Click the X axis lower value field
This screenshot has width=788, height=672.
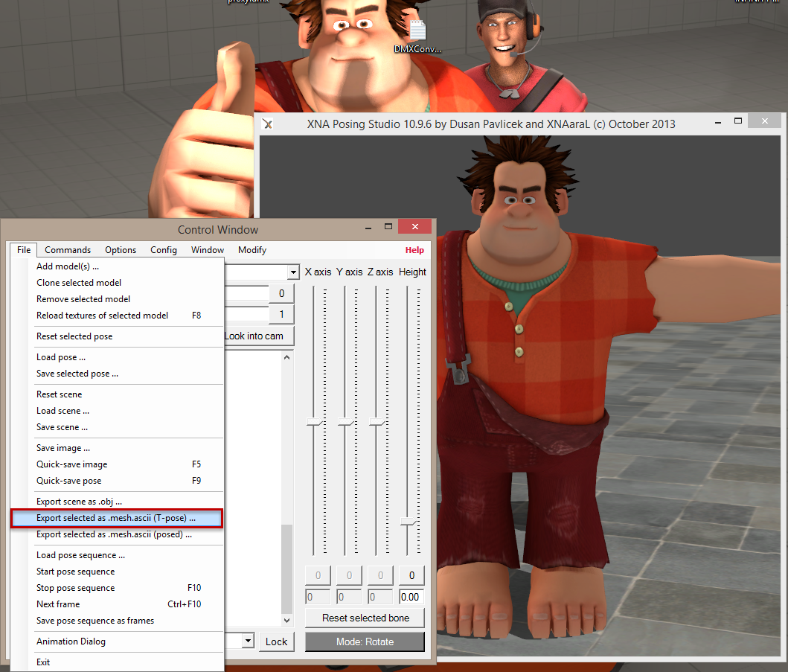pyautogui.click(x=318, y=597)
